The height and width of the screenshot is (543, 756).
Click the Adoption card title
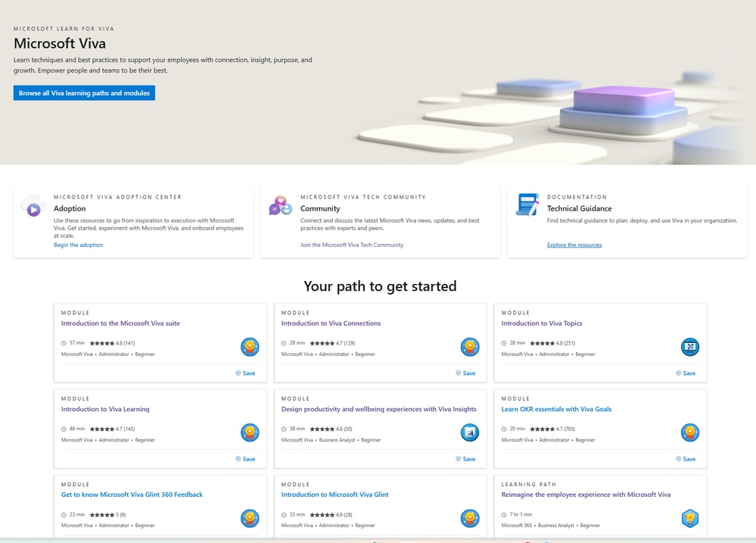point(70,208)
